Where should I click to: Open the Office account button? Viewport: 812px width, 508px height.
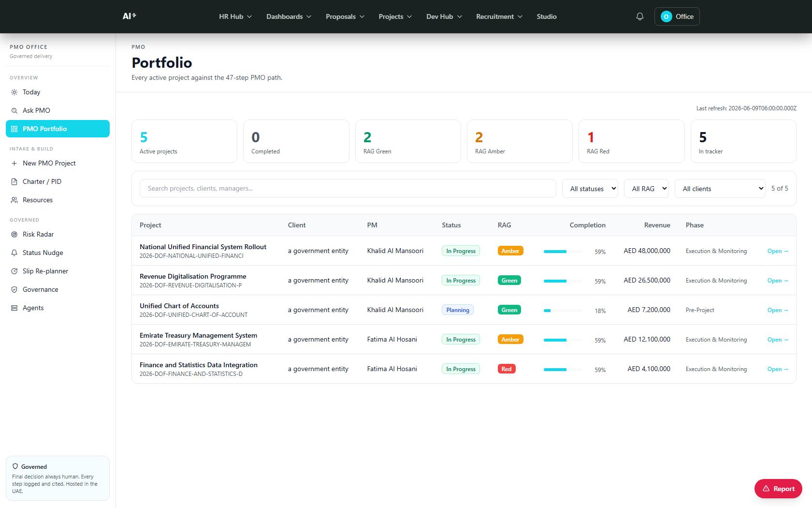677,16
